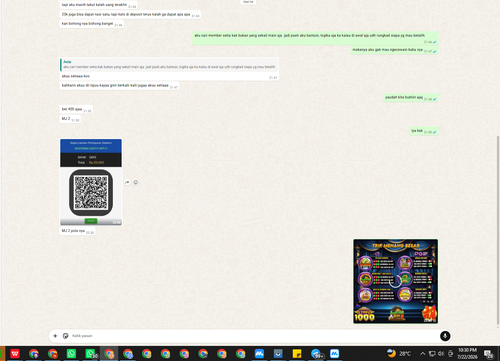
Task: Select message 'kan bohong nya bohong banget'
Action: (92, 24)
